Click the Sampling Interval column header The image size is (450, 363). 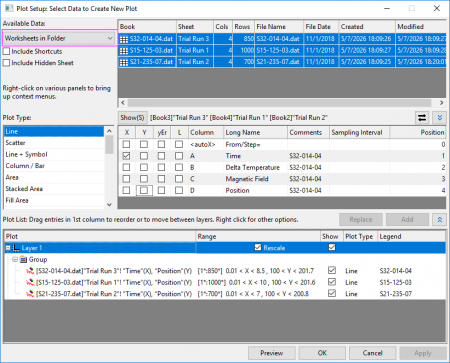359,132
